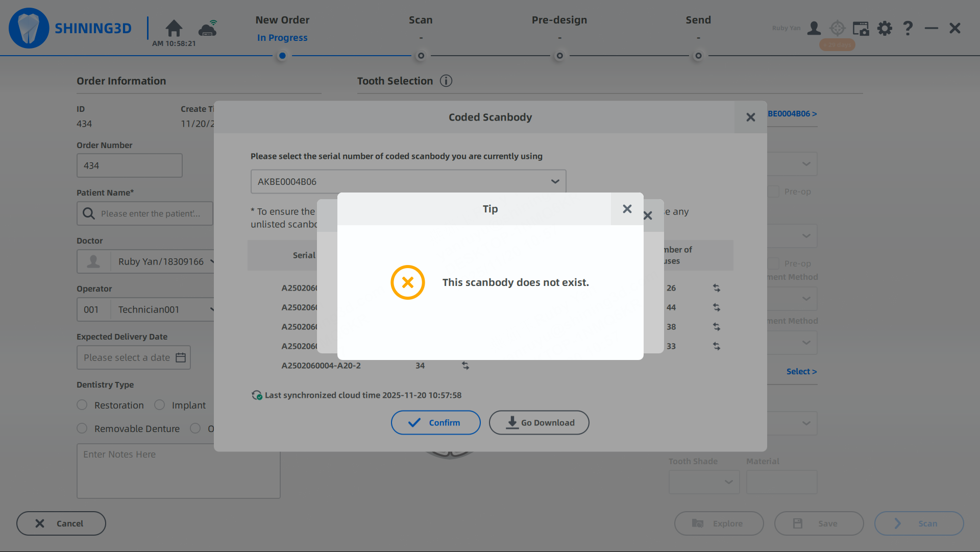Select the Implant dentistry type
The width and height of the screenshot is (980, 552).
[160, 405]
